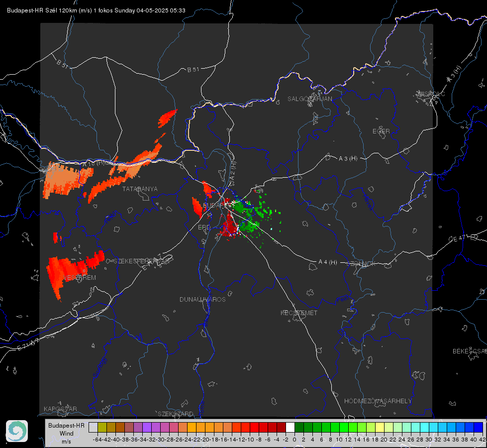The image size is (487, 448).
Task: Select the SZEKSZARD city label
Action: tap(176, 414)
